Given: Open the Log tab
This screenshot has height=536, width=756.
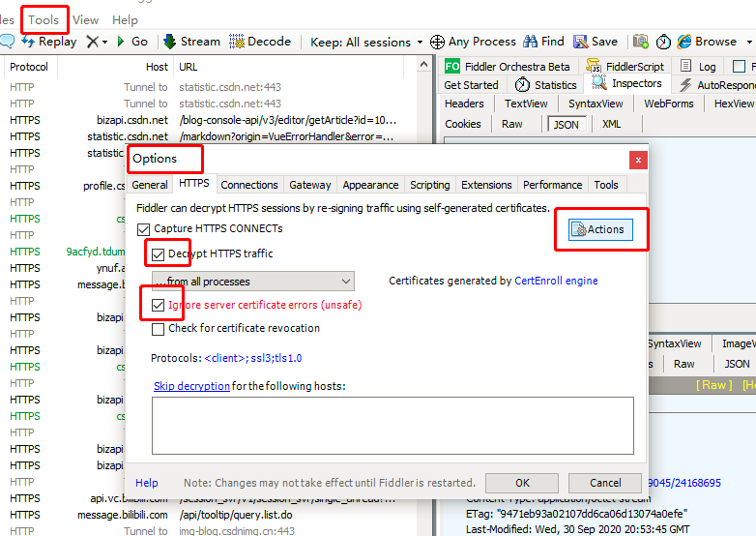Looking at the screenshot, I should (x=699, y=66).
